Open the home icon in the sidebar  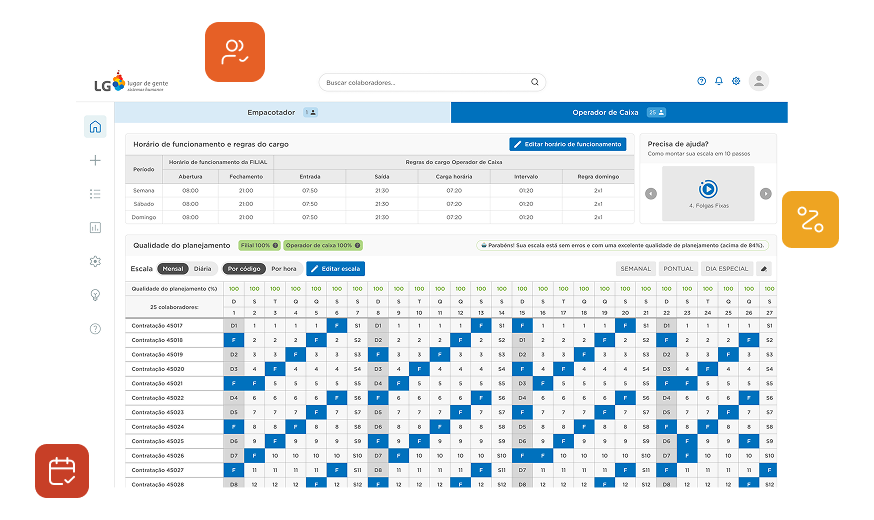click(95, 127)
